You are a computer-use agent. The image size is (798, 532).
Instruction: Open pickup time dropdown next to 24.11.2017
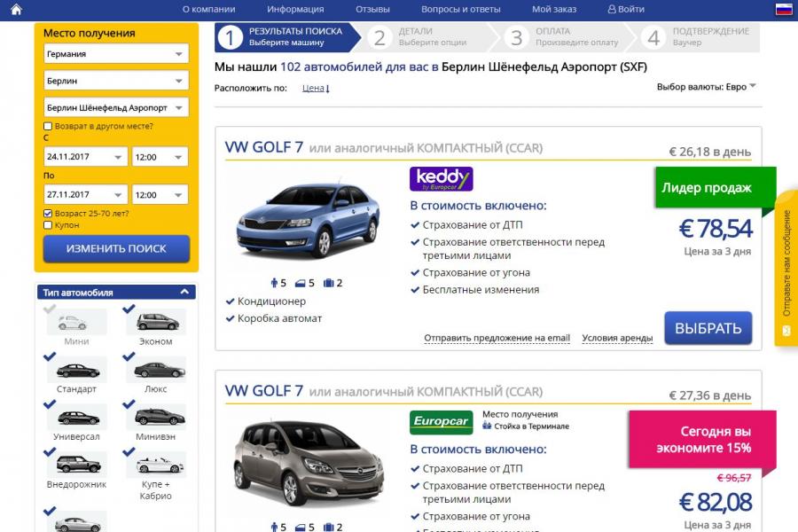[x=160, y=157]
